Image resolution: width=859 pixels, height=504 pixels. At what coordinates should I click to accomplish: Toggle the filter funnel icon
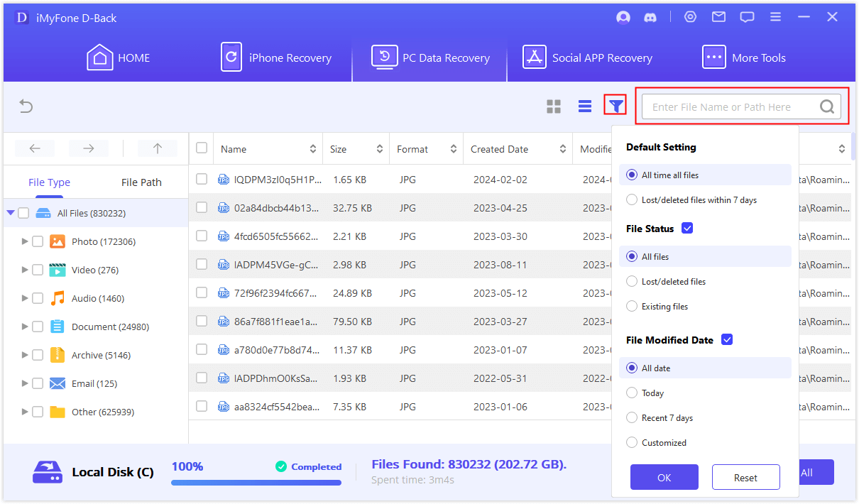click(615, 106)
